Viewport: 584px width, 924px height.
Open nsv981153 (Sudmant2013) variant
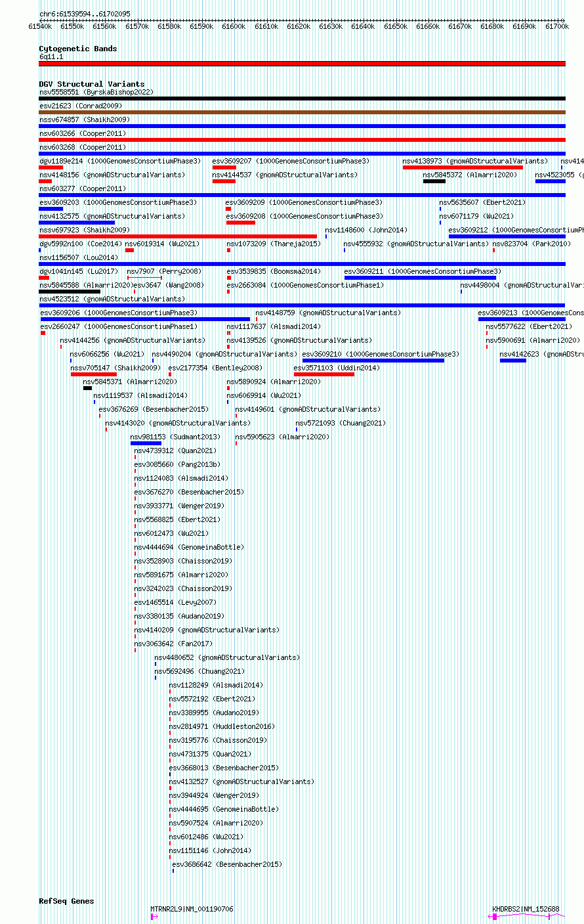[x=176, y=437]
